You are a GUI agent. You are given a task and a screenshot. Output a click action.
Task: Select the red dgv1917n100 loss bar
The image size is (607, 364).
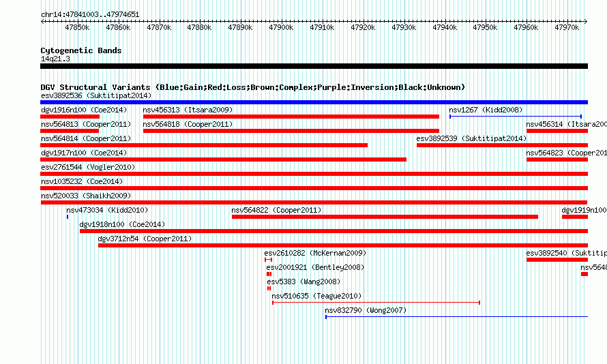tap(224, 160)
